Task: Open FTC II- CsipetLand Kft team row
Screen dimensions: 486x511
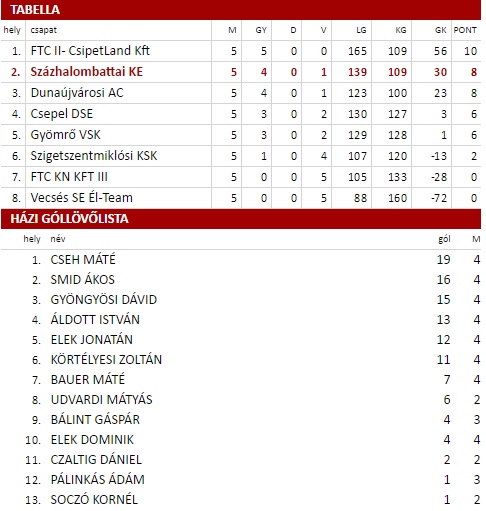Action: 241,51
